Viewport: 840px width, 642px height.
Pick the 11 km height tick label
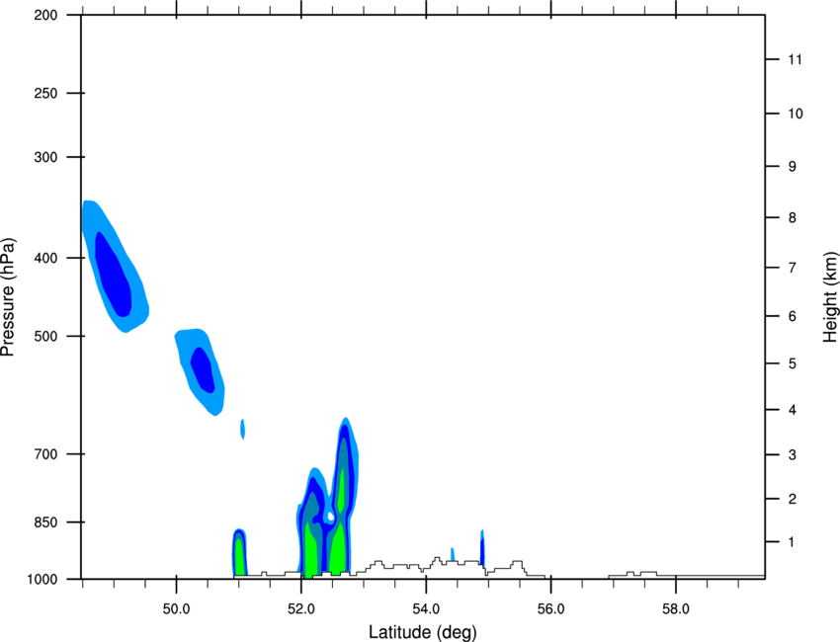click(x=795, y=59)
